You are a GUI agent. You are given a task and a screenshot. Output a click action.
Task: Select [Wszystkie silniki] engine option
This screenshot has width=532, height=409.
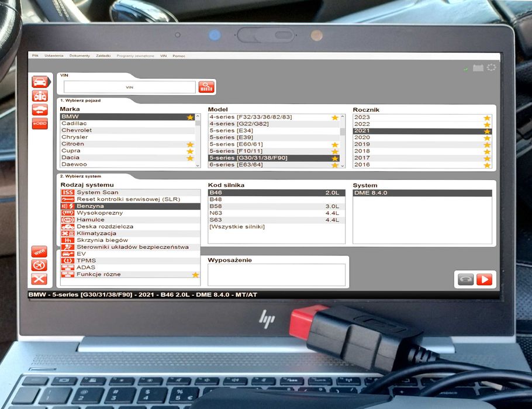[277, 227]
